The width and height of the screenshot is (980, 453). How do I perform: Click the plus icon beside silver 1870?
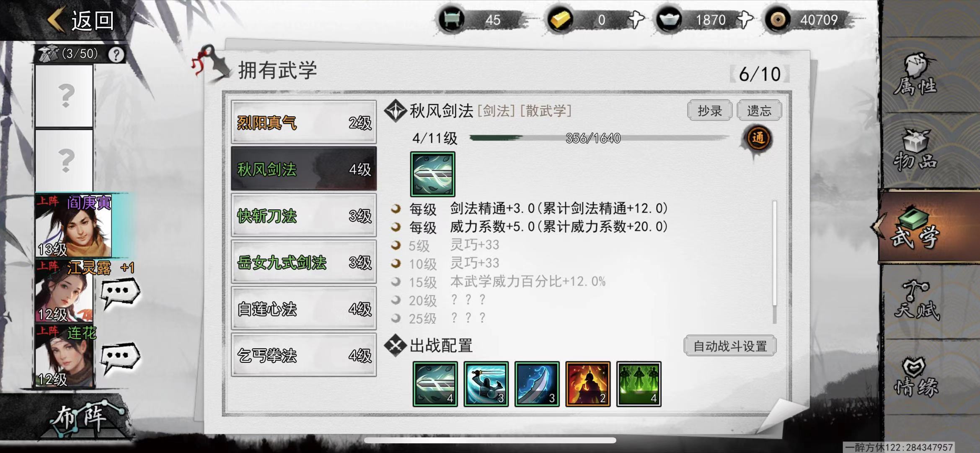click(745, 20)
